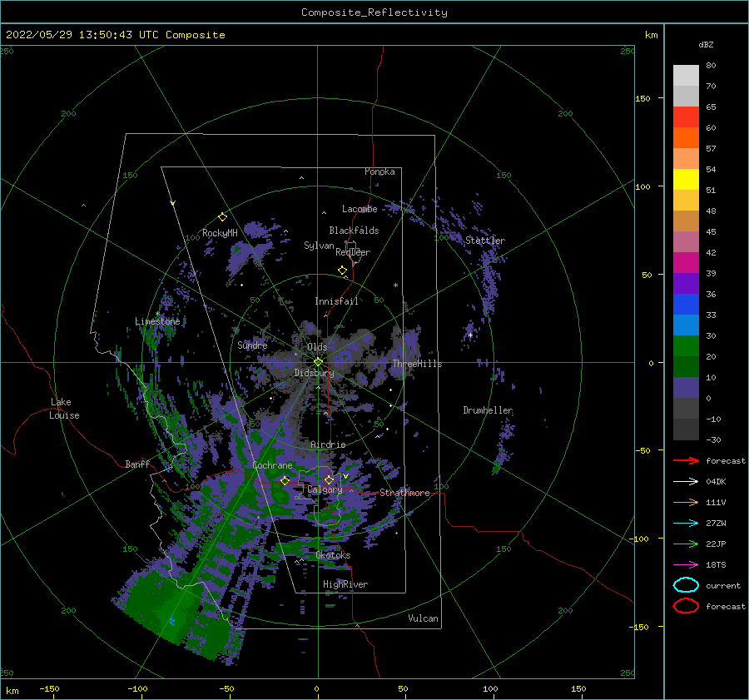Click the white cross marker southeast of Stettler

coord(470,335)
